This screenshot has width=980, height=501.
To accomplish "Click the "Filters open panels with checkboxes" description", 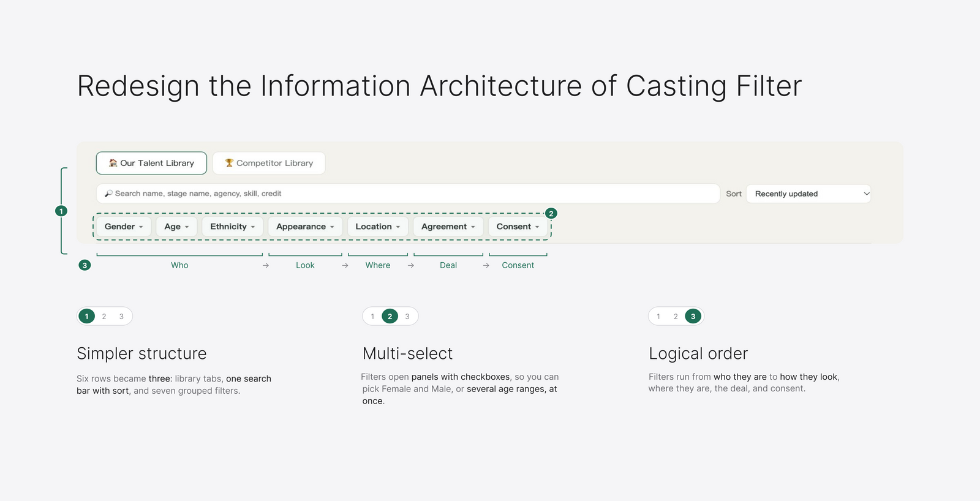I will tap(460, 389).
